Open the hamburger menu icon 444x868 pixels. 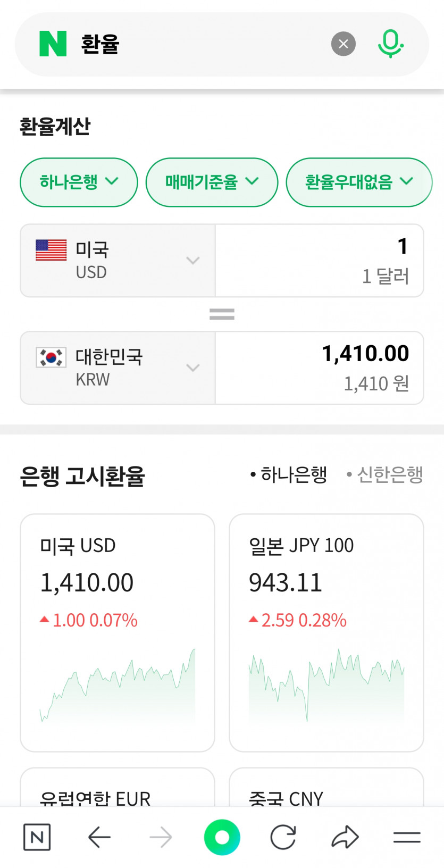[407, 837]
